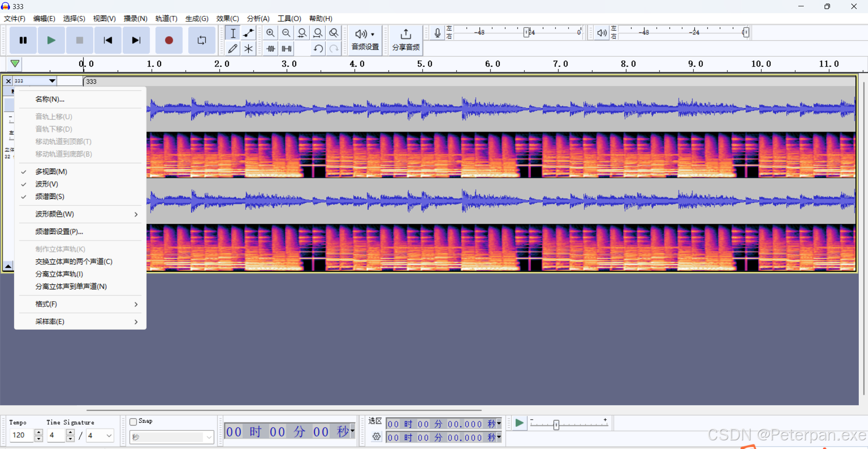The width and height of the screenshot is (868, 449).
Task: Toggle the Loop playback button
Action: point(202,40)
